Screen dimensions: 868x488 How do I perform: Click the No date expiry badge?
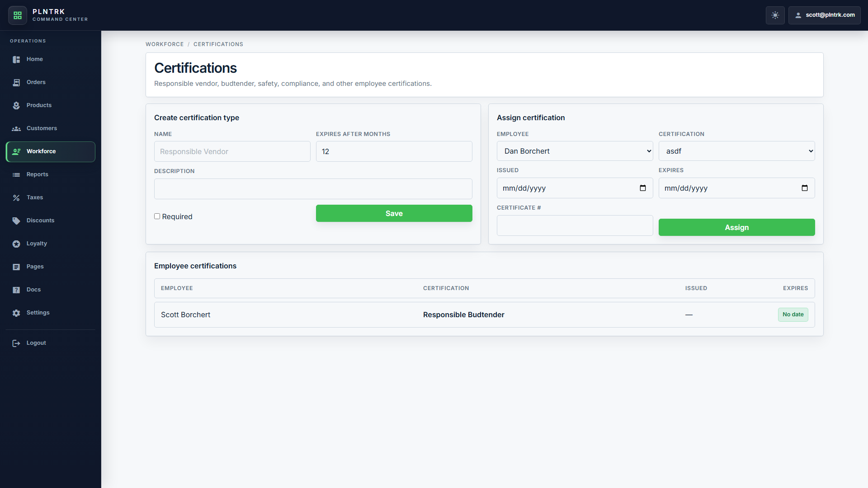793,314
